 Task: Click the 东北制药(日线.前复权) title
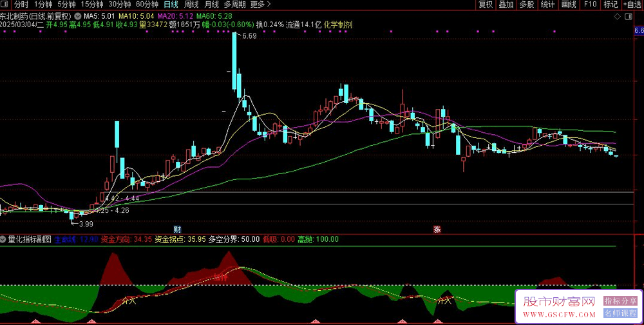36,17
